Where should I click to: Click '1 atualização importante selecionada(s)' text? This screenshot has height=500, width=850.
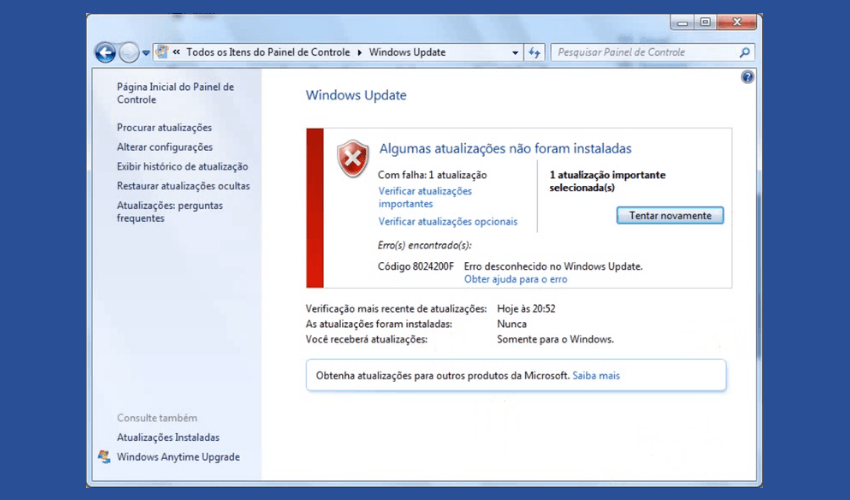click(607, 181)
